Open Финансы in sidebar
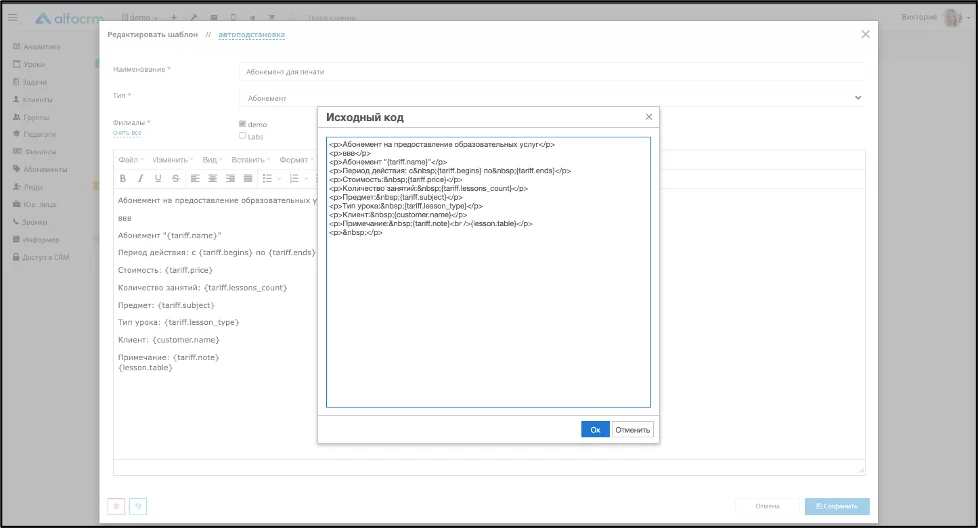Image resolution: width=979 pixels, height=529 pixels. click(34, 152)
